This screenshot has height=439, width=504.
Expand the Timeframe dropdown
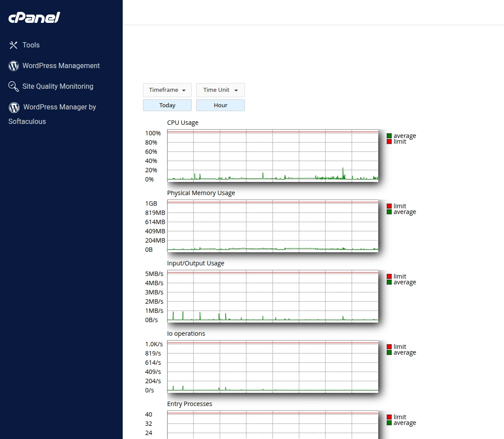[x=167, y=90]
